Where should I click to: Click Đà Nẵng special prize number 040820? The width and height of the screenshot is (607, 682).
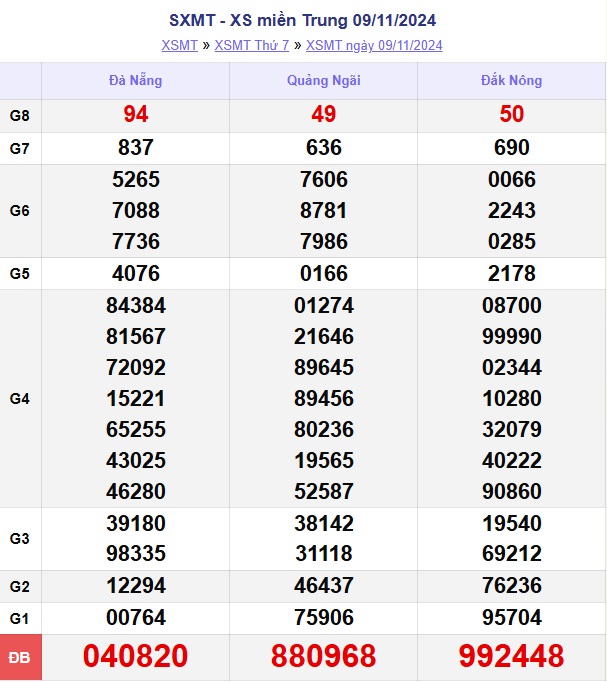click(135, 656)
